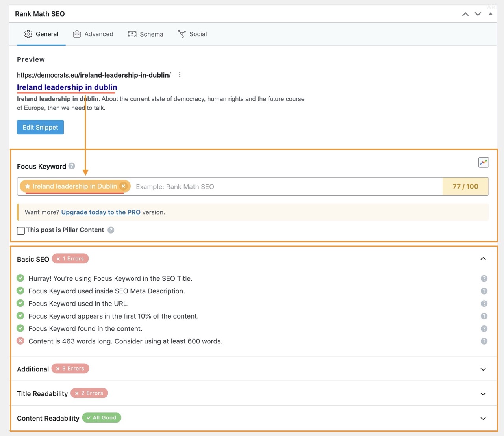Follow the Upgrade today to the PRO link

tap(101, 212)
